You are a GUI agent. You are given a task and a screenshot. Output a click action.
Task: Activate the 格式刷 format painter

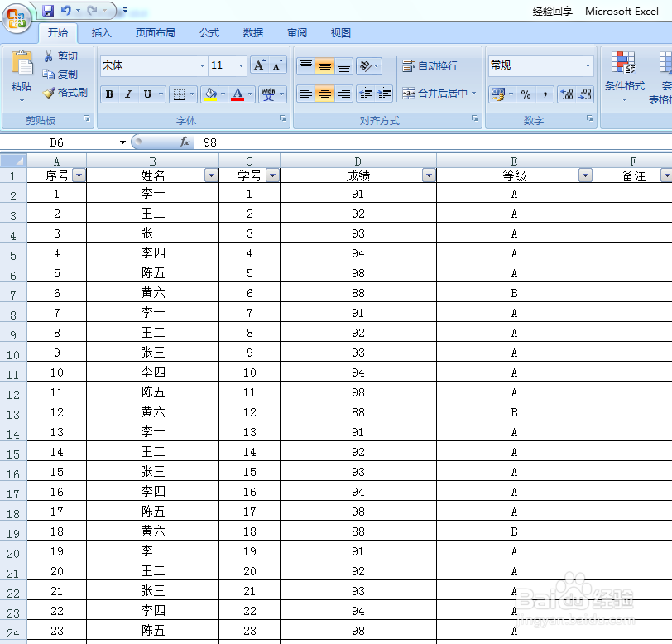(65, 93)
